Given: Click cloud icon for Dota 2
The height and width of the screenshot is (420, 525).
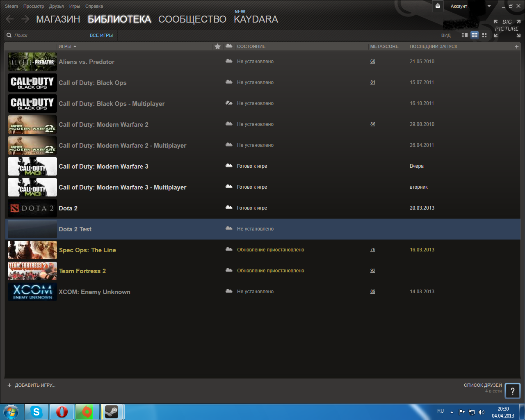Looking at the screenshot, I should [229, 208].
